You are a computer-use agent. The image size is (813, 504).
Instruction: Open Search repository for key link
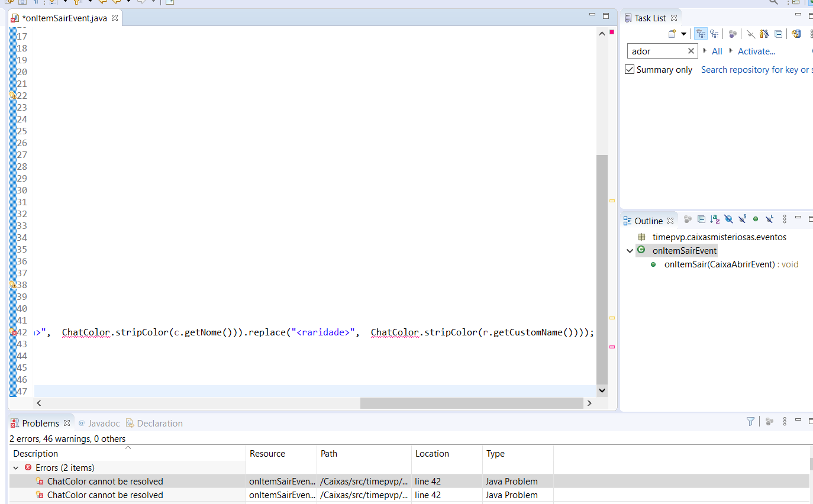click(x=757, y=70)
